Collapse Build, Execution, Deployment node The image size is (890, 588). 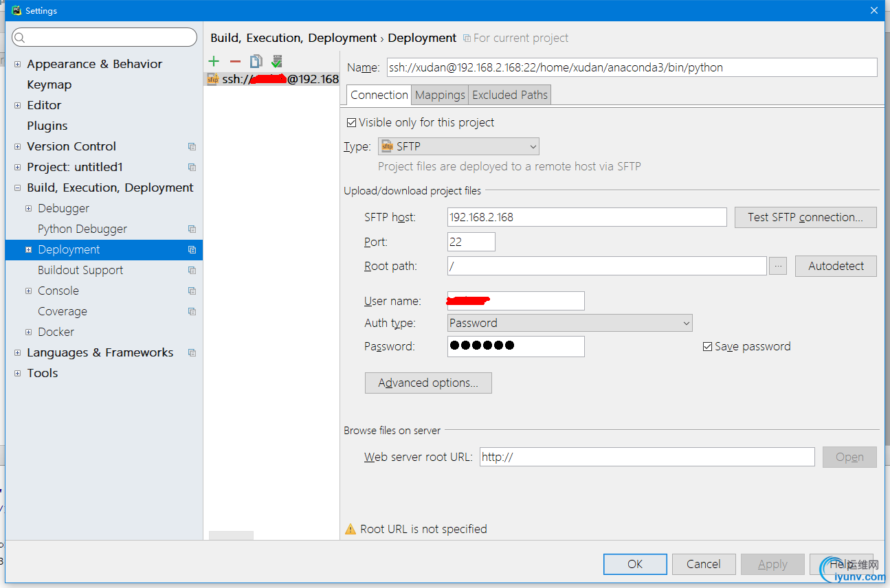point(17,188)
